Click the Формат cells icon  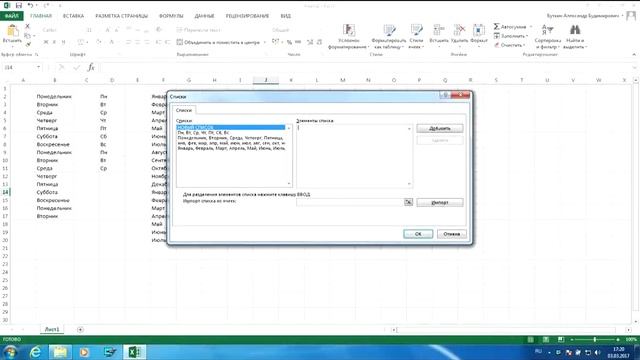479,30
